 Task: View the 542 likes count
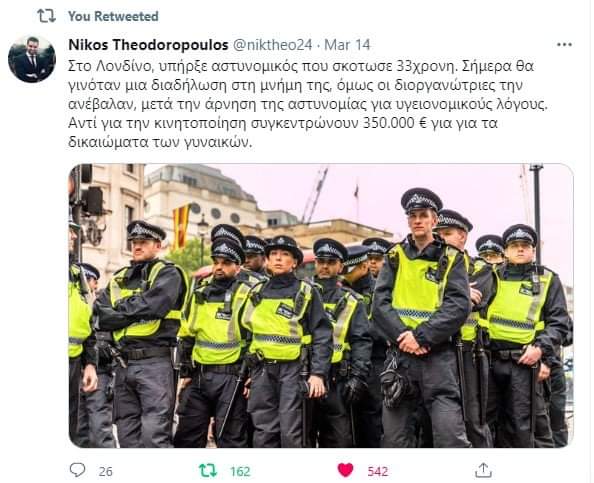[378, 471]
